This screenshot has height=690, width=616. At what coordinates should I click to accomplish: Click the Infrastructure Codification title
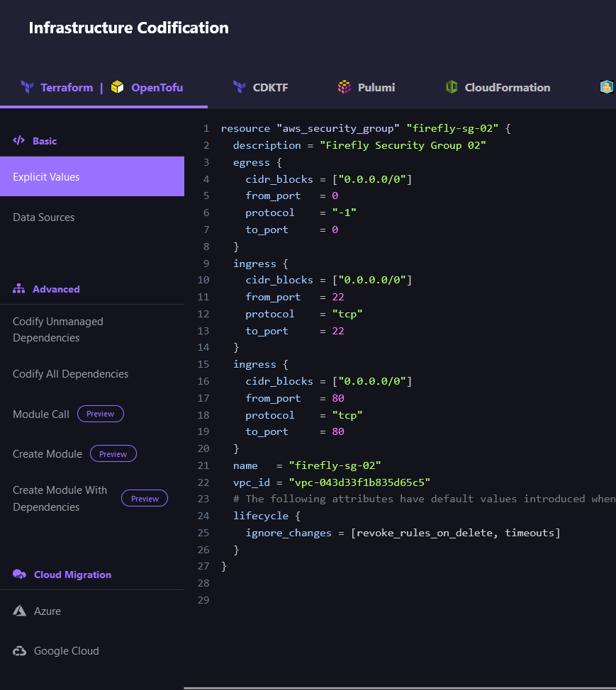click(x=128, y=28)
